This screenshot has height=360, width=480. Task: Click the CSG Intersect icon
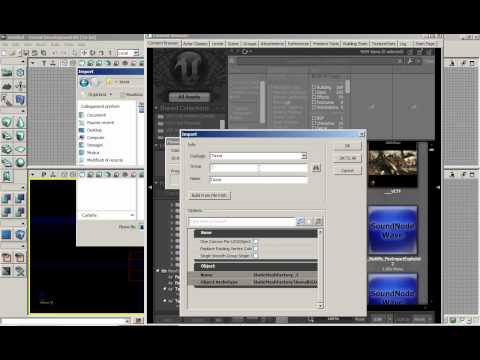pos(7,211)
